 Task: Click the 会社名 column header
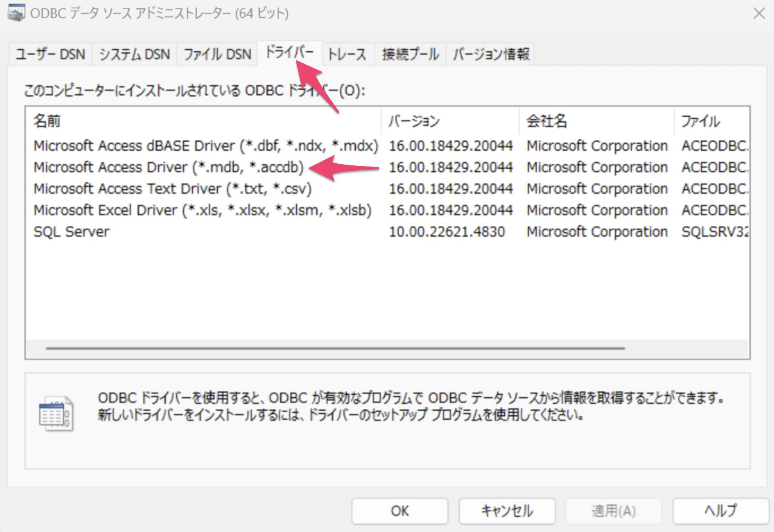597,121
